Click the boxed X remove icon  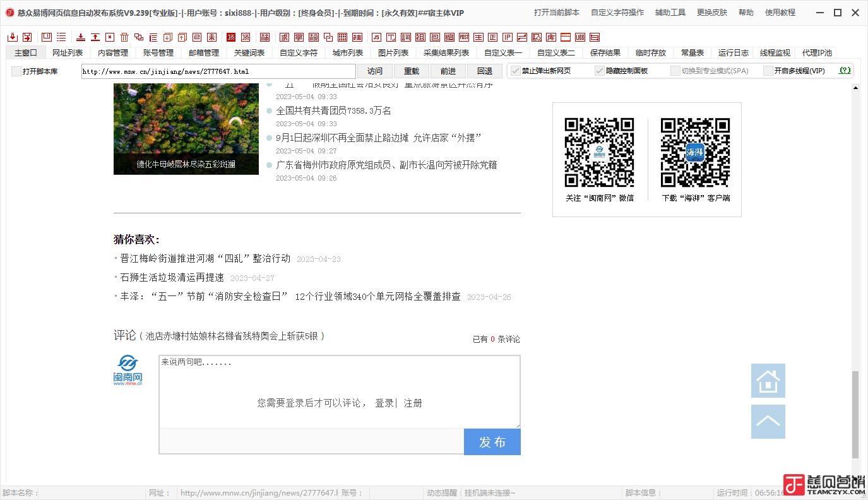tap(110, 37)
